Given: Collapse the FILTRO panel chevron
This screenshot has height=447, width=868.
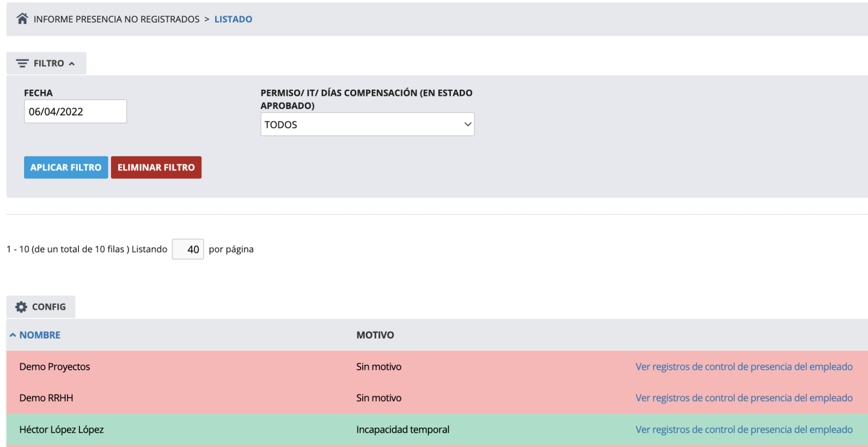Looking at the screenshot, I should (x=72, y=63).
